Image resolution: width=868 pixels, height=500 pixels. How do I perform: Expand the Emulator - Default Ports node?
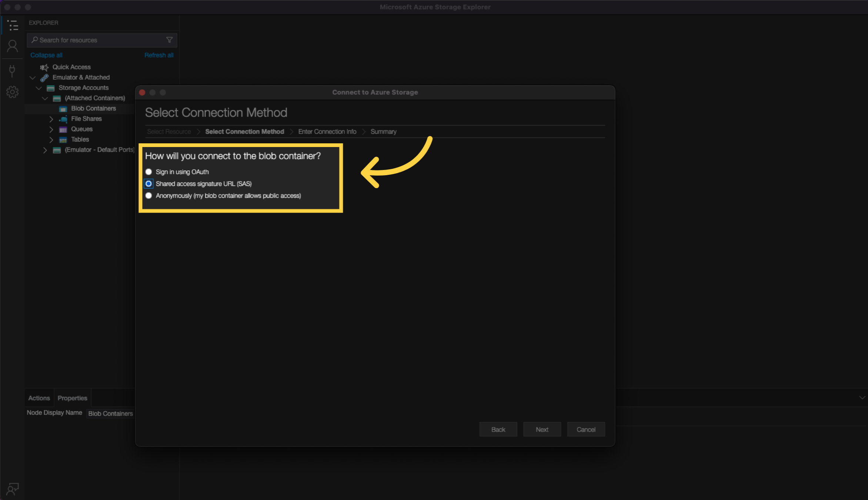pos(45,150)
